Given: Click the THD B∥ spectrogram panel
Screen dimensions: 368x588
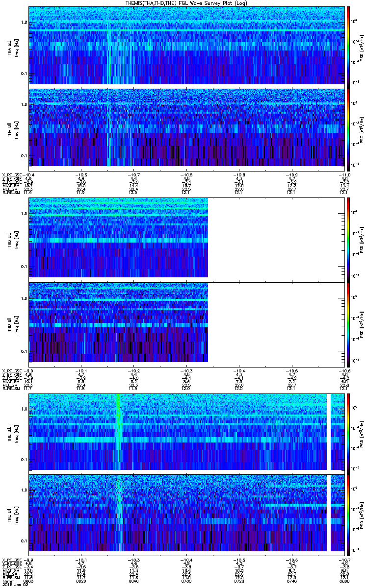Looking at the screenshot, I should [186, 324].
